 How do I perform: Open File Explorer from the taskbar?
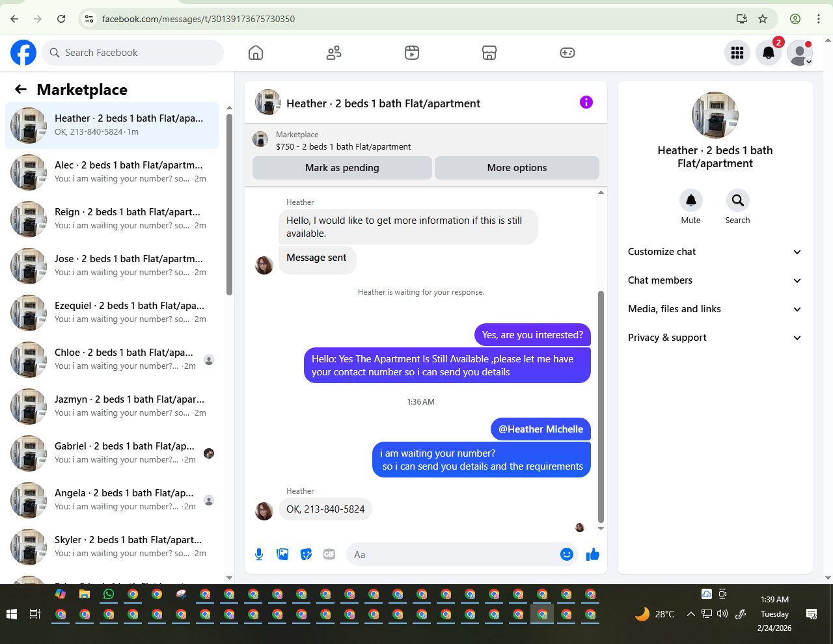coord(85,594)
